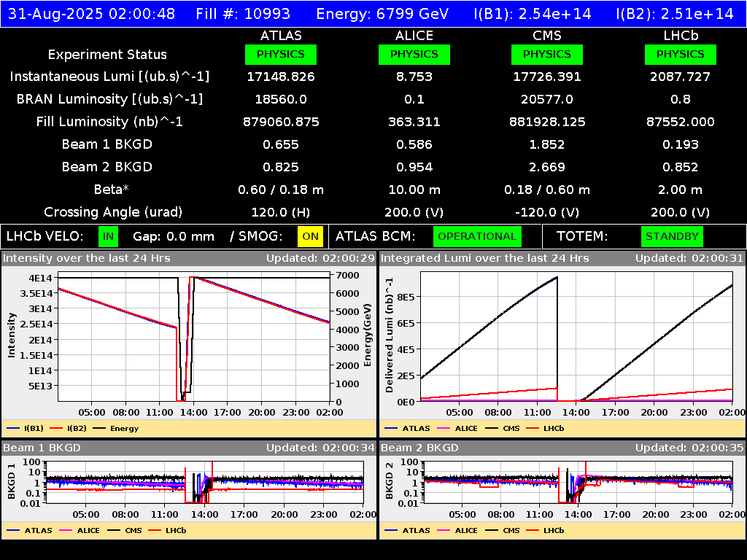Click the ATLAS column header in the status table
This screenshot has width=747, height=560.
[281, 36]
